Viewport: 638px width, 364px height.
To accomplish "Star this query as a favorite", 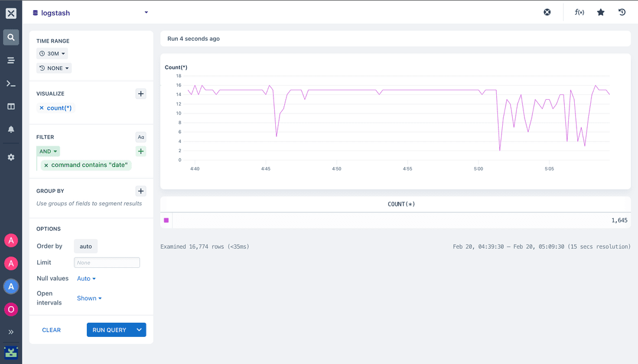I will click(x=600, y=12).
